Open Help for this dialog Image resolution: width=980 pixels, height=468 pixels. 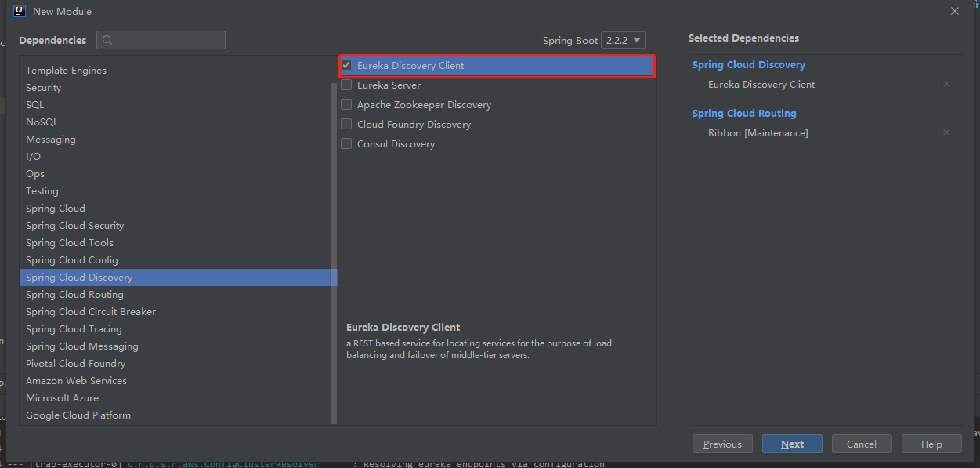point(931,444)
